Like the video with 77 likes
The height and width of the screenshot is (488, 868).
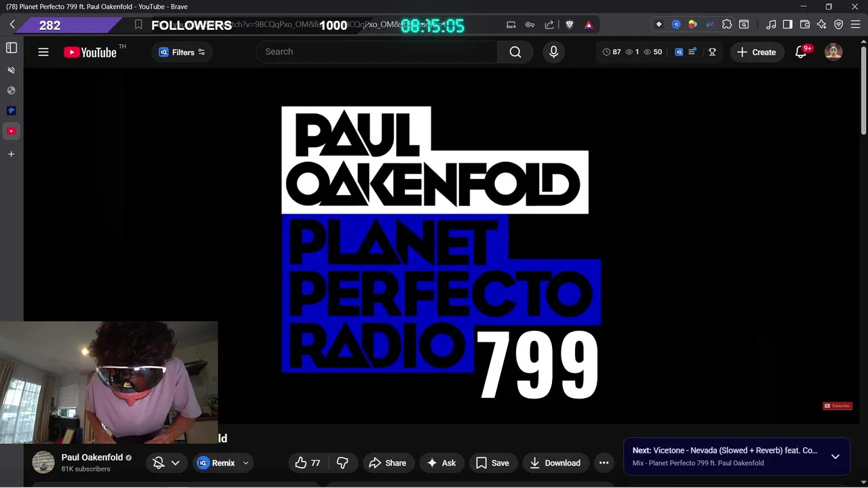pos(308,463)
